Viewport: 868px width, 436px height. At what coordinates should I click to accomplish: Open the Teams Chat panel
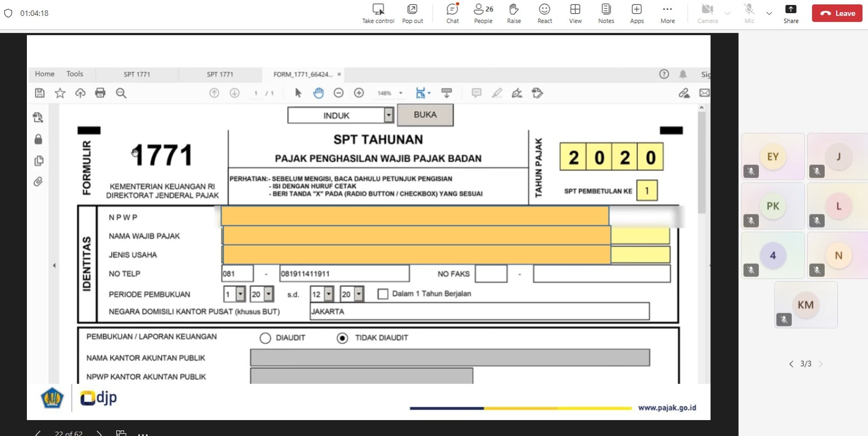pos(452,13)
